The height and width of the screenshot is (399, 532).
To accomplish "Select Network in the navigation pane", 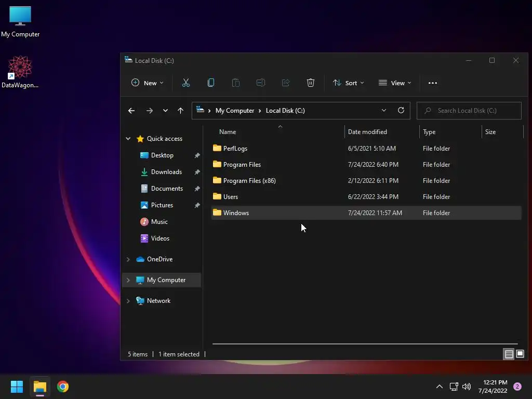I will [158, 301].
